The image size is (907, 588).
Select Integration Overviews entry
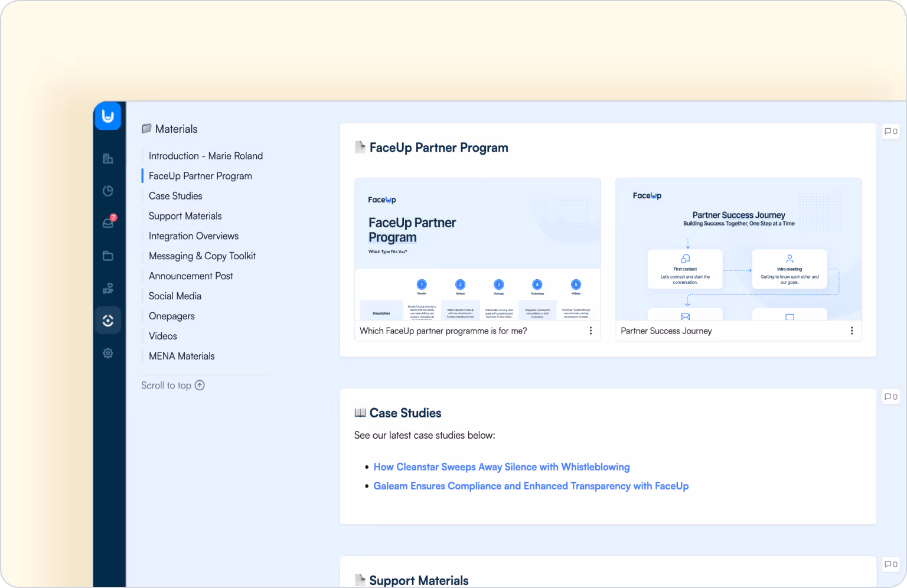(194, 236)
